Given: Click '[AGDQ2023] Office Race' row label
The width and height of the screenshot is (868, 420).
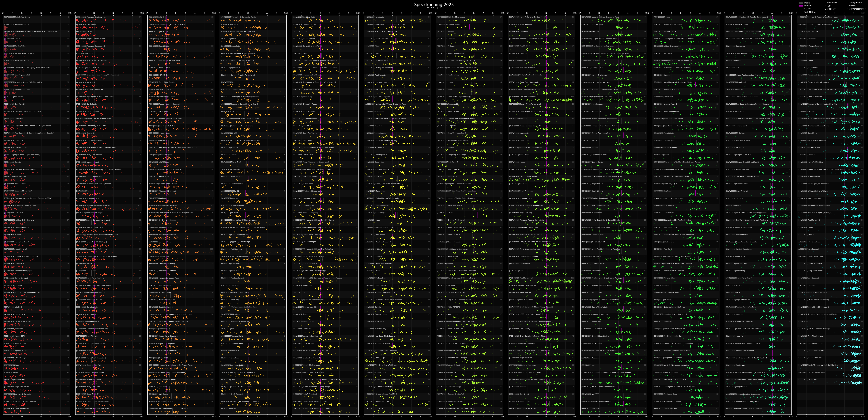Looking at the screenshot, I should point(86,24).
